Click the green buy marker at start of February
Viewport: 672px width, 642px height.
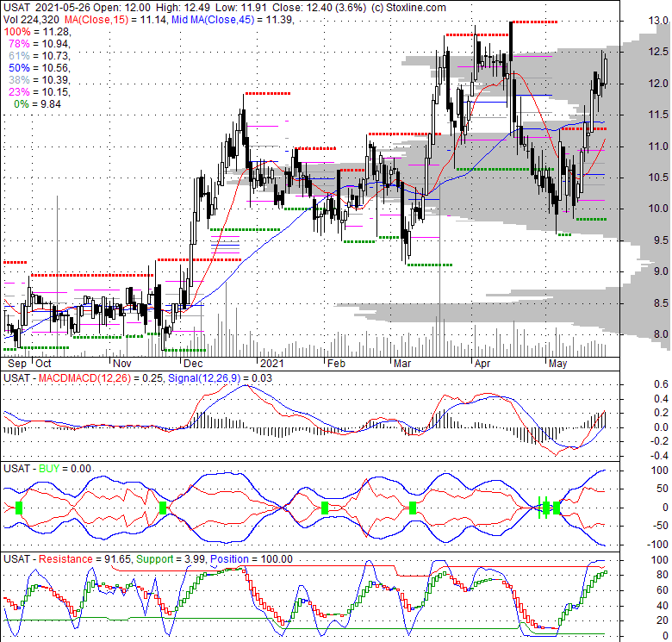325,508
